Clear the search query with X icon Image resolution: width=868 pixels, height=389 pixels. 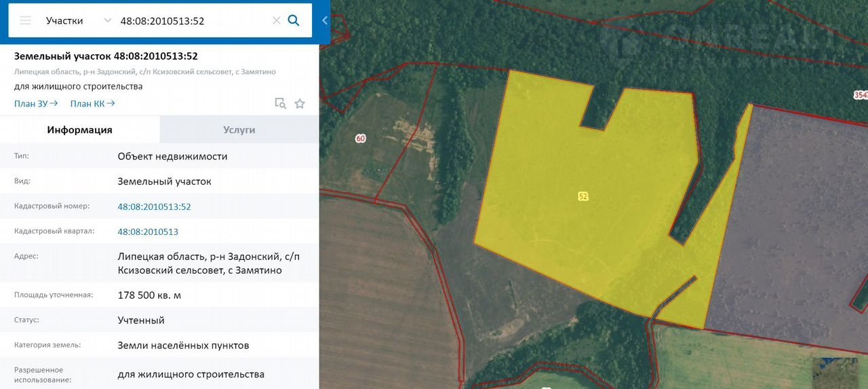[x=276, y=20]
